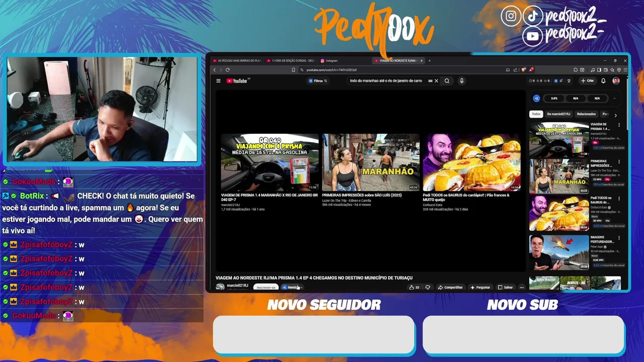The image size is (644, 362).
Task: Open the Criar create menu
Action: pyautogui.click(x=587, y=81)
